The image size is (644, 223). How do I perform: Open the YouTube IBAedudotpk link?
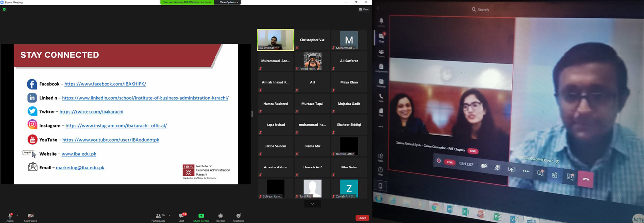click(x=110, y=140)
